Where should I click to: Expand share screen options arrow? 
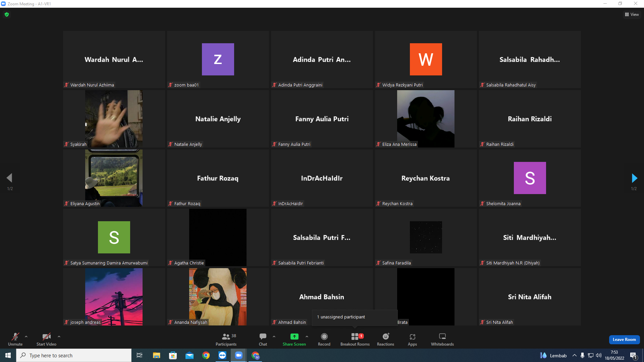point(307,337)
